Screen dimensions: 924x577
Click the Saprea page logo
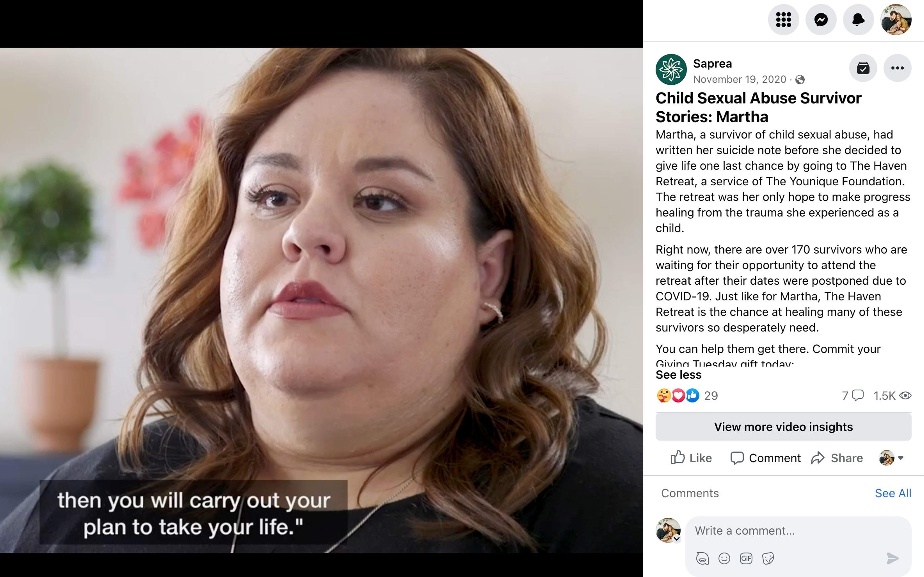coord(671,69)
